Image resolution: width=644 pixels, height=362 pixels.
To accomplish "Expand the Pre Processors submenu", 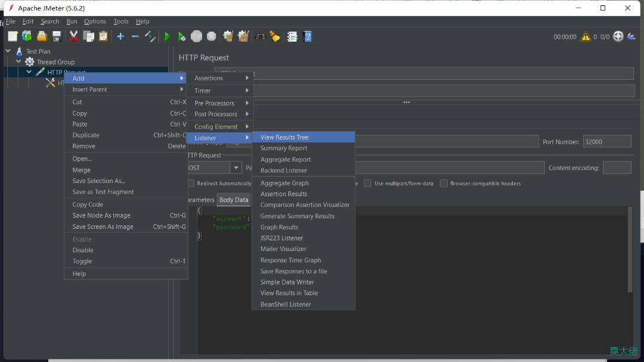I will tap(219, 103).
